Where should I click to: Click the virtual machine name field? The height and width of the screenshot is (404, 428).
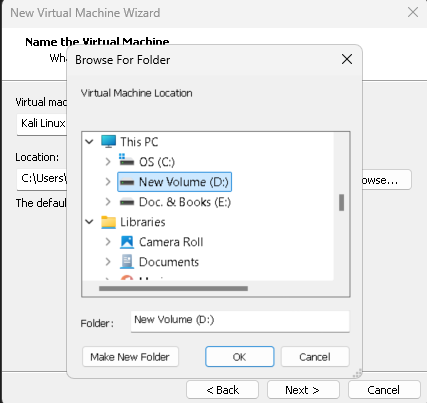click(x=42, y=124)
